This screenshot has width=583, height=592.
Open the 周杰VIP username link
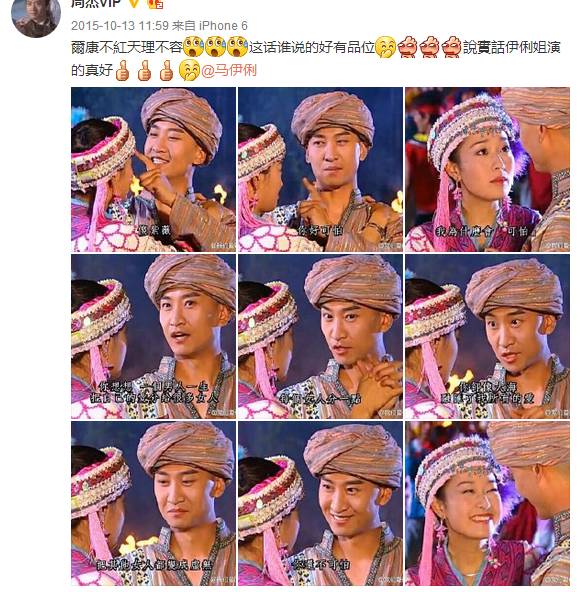coord(96,3)
